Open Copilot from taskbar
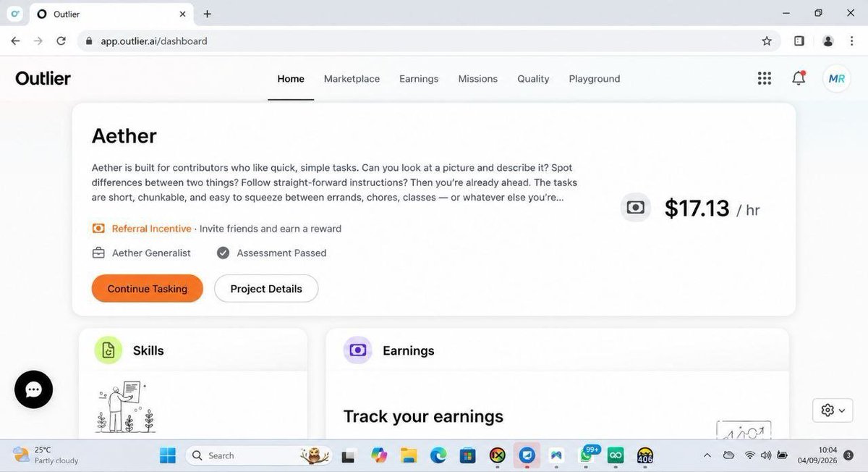868x472 pixels. coord(379,455)
